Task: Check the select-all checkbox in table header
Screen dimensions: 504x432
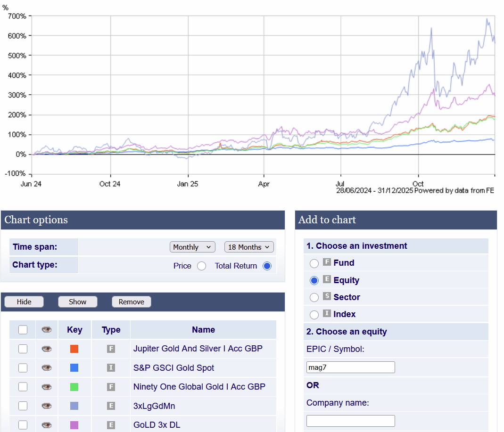Action: click(23, 330)
